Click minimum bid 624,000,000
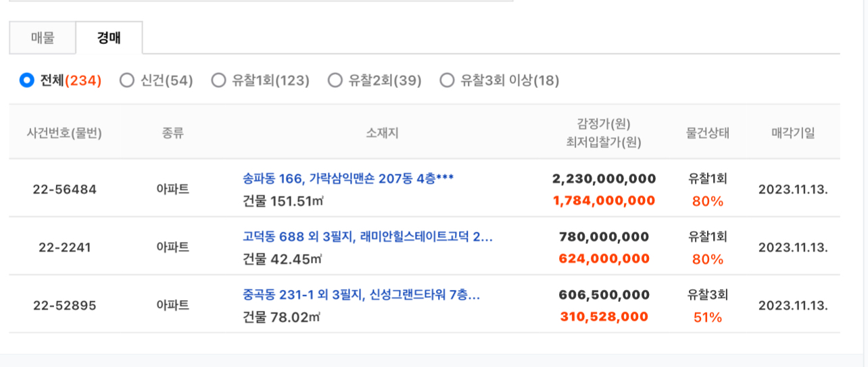 604,258
